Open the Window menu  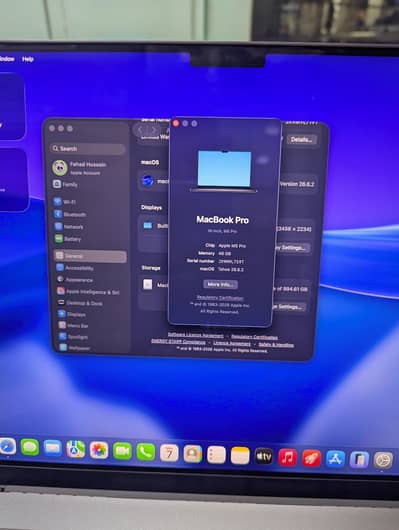coord(7,59)
